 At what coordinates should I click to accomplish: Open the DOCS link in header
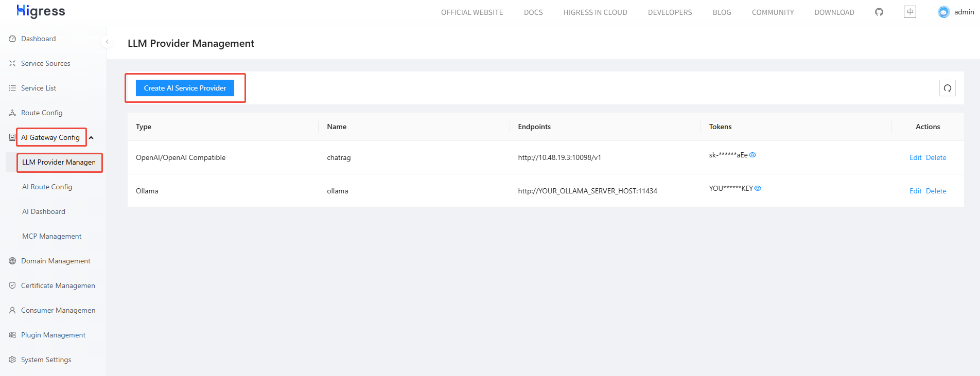click(x=533, y=12)
